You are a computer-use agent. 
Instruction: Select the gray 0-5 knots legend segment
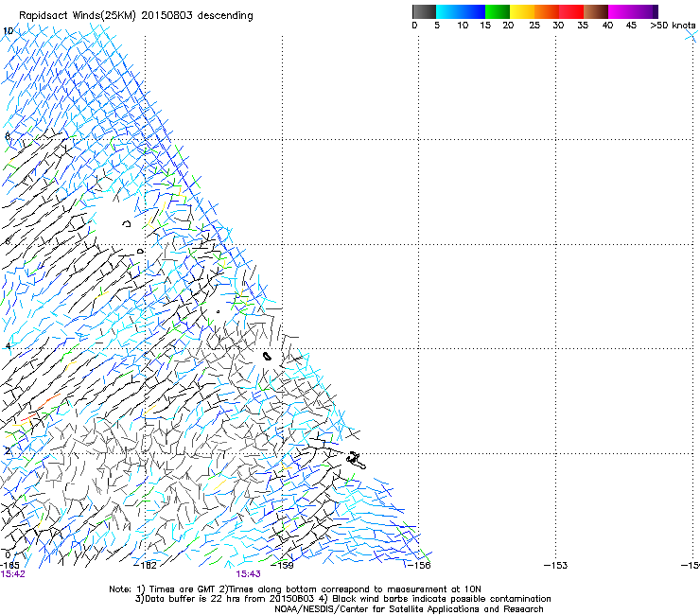[x=424, y=11]
